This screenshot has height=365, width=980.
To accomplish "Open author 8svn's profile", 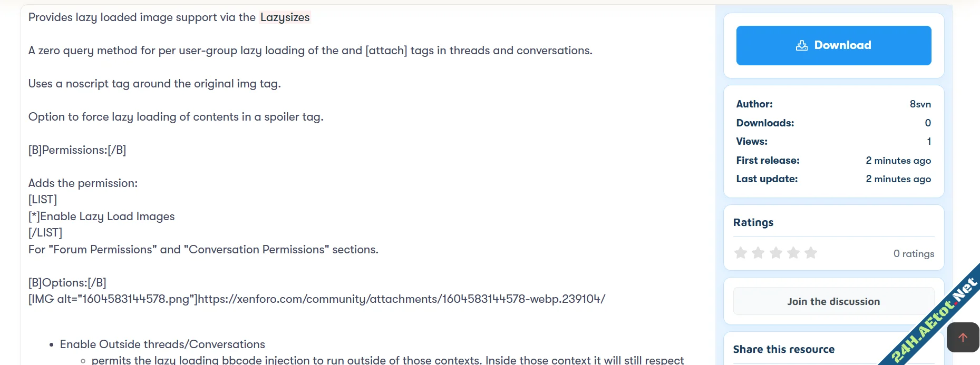I will (920, 104).
